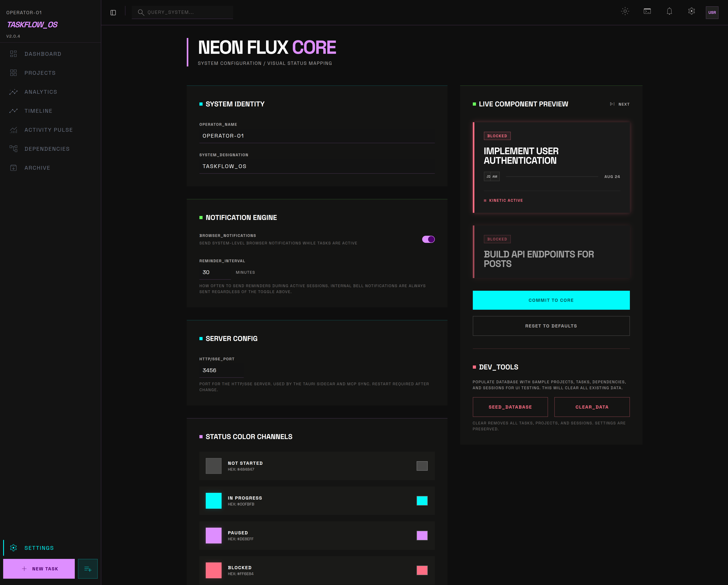View the Dependencies graph
Screen dimensions: 728x585
click(x=47, y=149)
